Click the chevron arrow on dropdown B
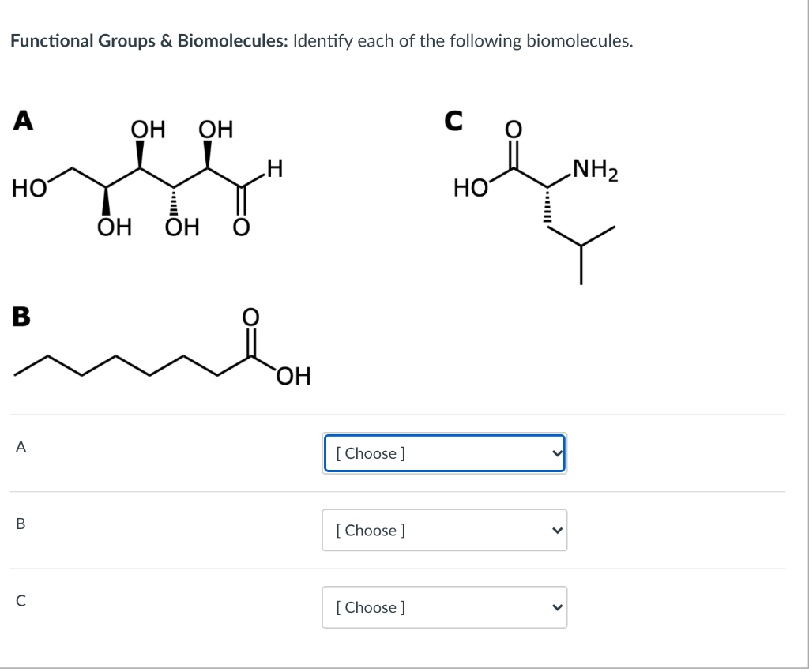This screenshot has width=809, height=672. [557, 530]
